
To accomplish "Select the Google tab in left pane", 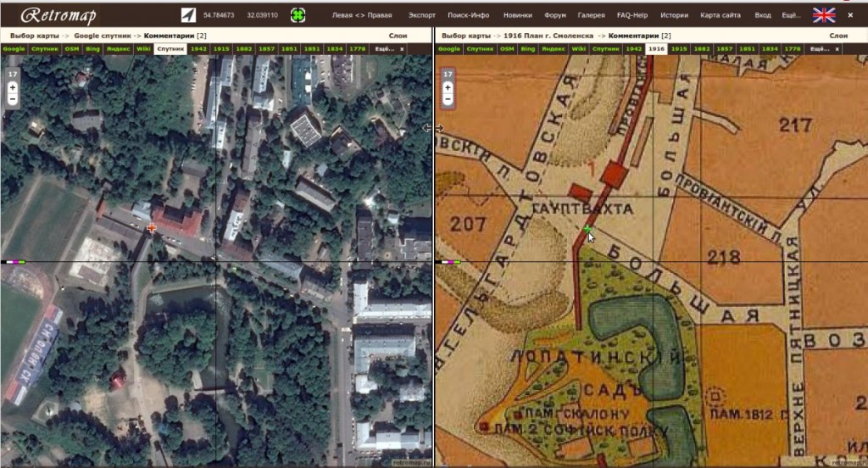I will click(x=14, y=48).
